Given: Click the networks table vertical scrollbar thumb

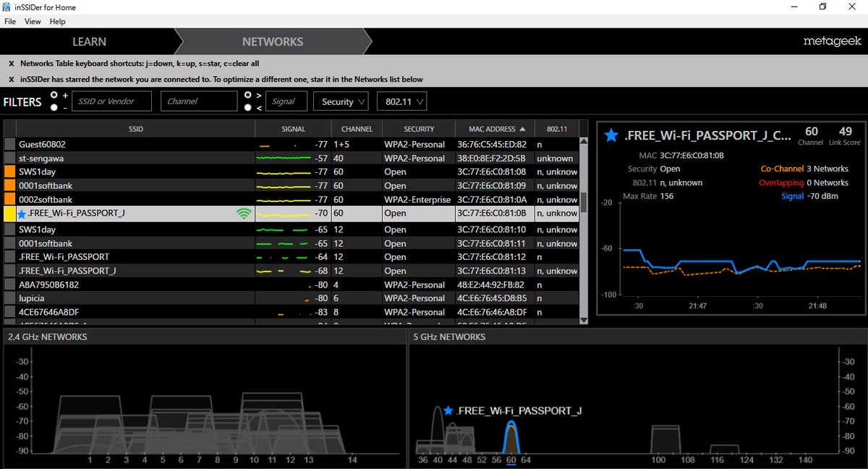Looking at the screenshot, I should coord(584,202).
